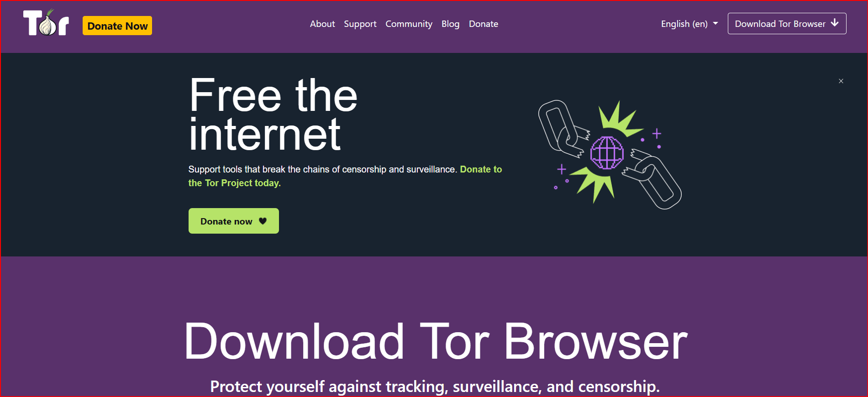The width and height of the screenshot is (868, 397).
Task: Click the Download Tor Browser header button
Action: click(x=787, y=23)
